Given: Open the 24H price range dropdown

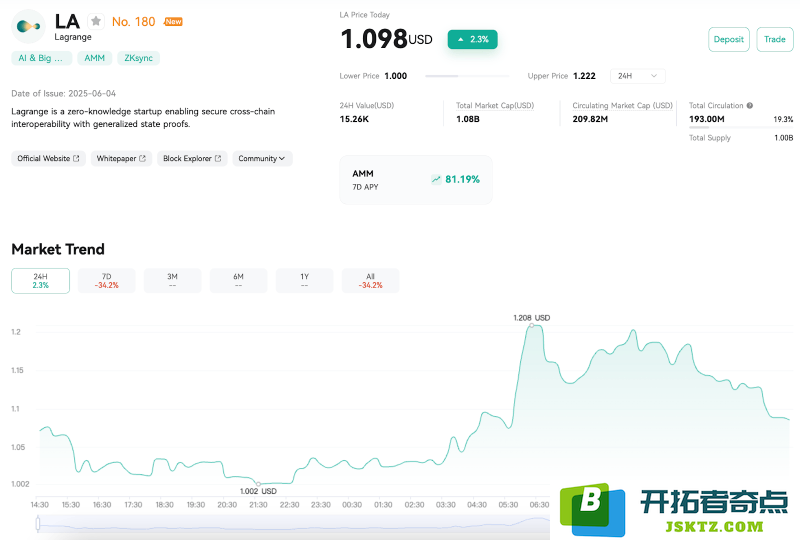Looking at the screenshot, I should click(x=637, y=76).
